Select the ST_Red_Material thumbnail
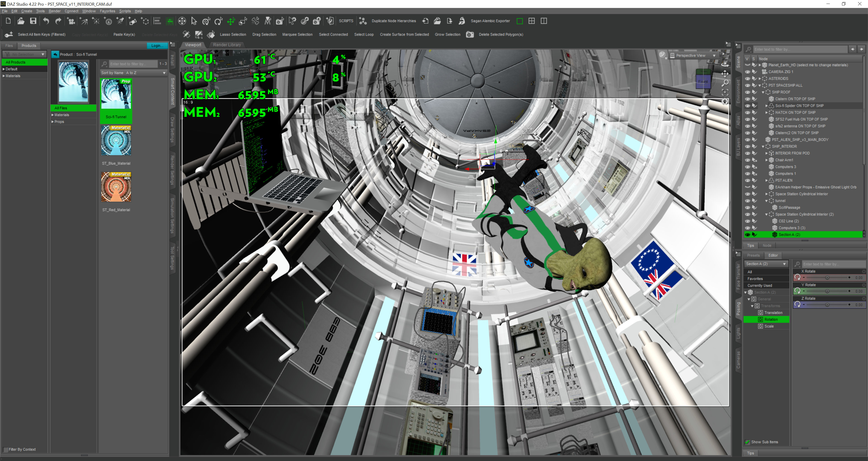Screen dimensions: 868x461 point(116,187)
